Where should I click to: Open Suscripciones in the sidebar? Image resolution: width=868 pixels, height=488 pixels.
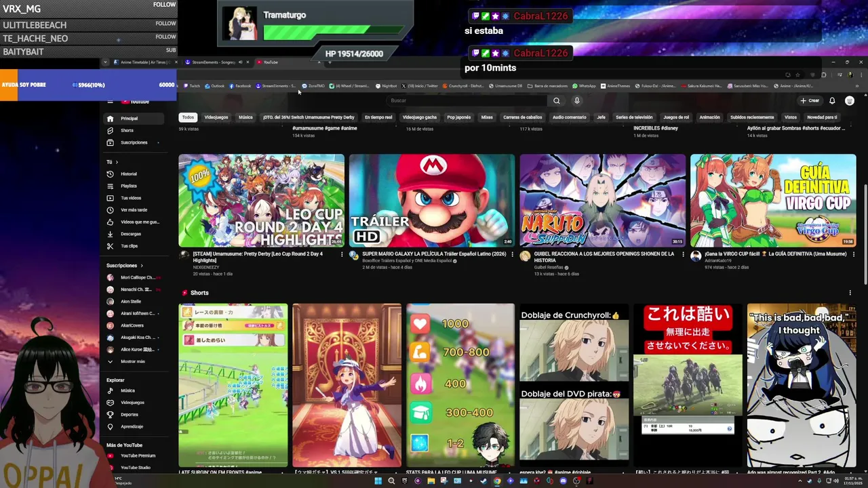134,142
